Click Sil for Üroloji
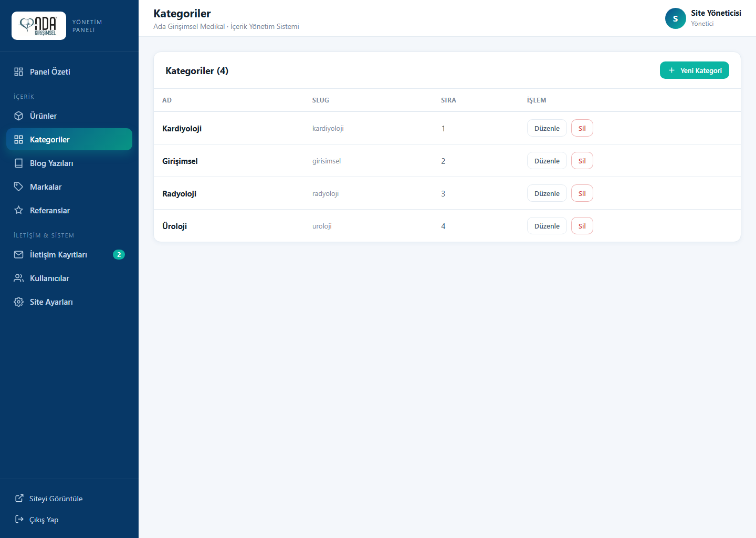The image size is (756, 538). point(582,226)
